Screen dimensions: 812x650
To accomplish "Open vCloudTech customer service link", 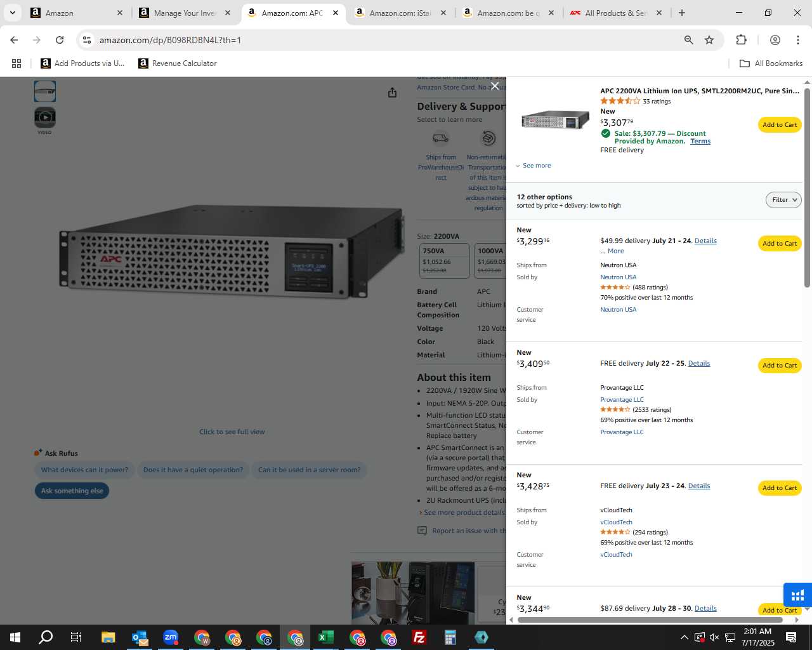I will (617, 555).
